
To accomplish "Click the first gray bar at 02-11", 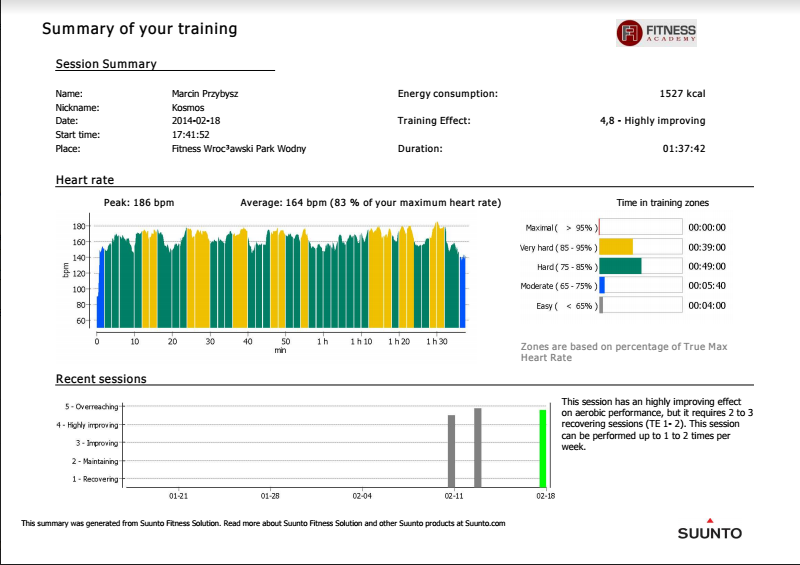I will point(452,451).
